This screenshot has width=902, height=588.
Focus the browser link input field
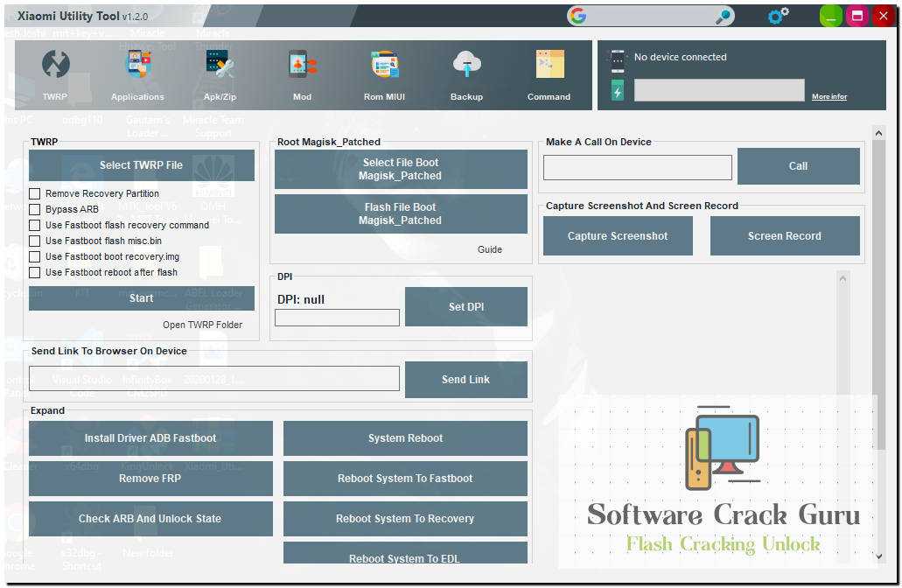tap(214, 379)
